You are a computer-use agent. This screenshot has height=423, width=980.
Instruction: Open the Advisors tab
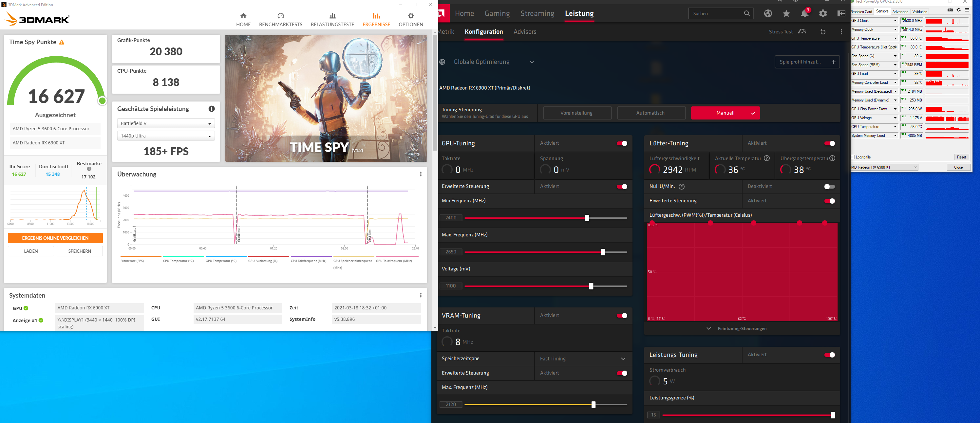525,32
